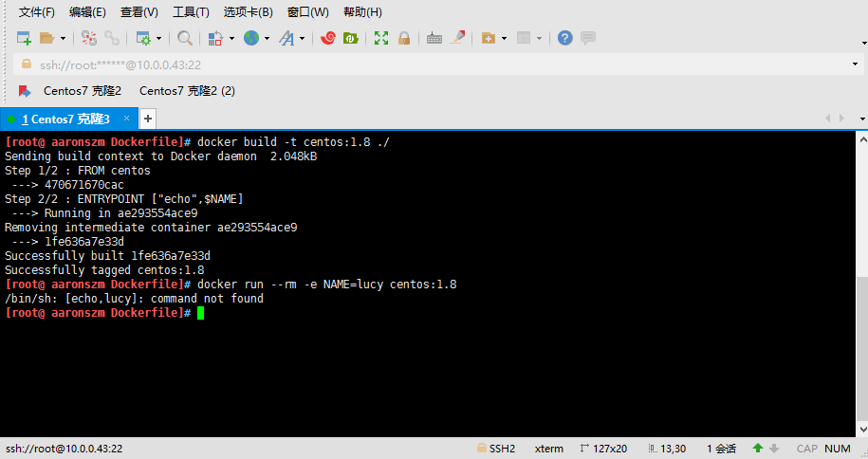Click the green Xftp folder icon
868x459 pixels.
point(351,38)
